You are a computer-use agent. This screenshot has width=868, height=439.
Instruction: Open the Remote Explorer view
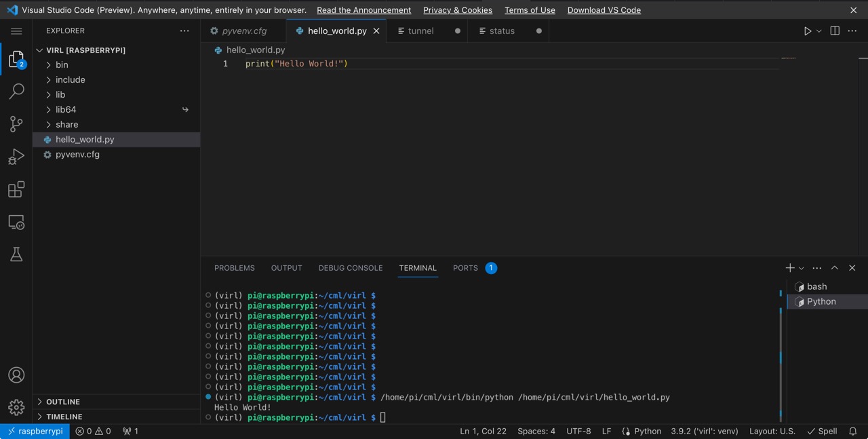(x=16, y=222)
